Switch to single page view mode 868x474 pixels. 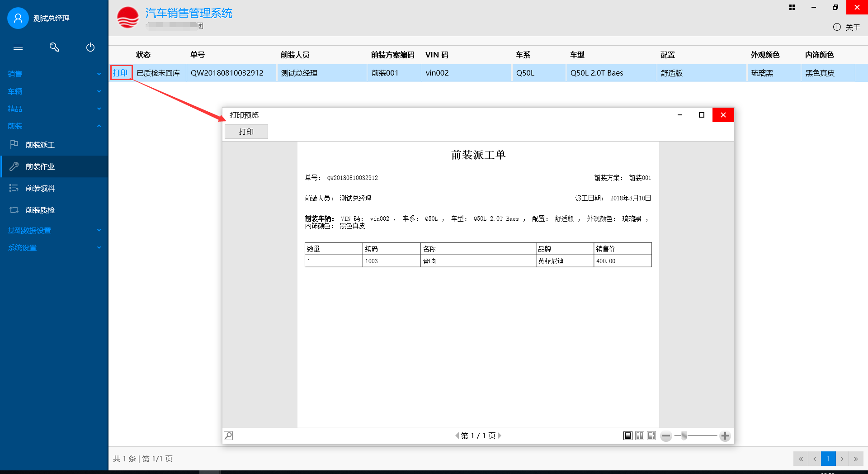(x=627, y=436)
